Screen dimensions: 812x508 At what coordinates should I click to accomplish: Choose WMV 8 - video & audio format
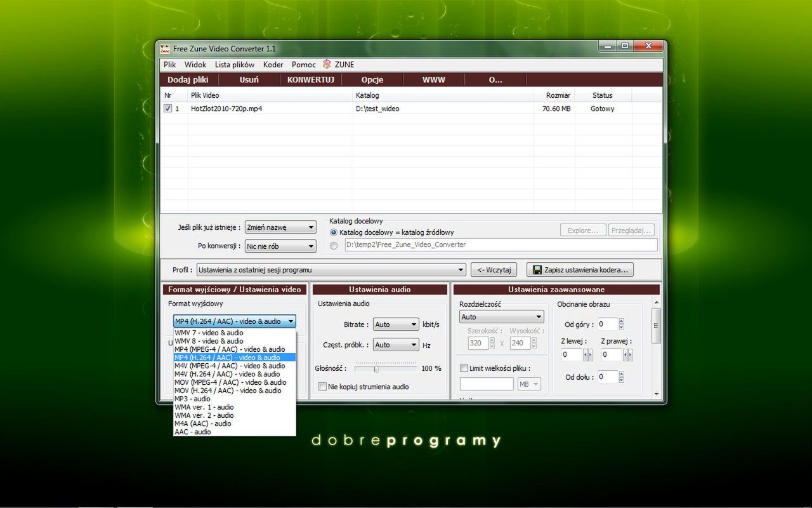(x=235, y=341)
